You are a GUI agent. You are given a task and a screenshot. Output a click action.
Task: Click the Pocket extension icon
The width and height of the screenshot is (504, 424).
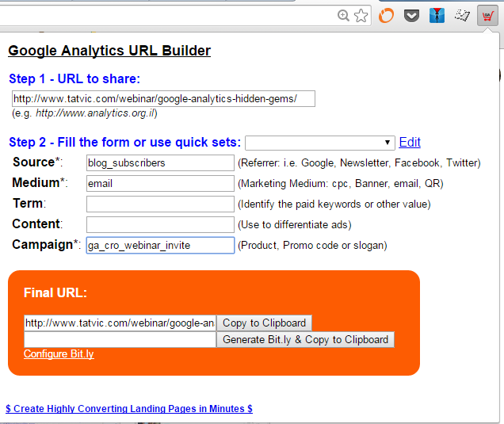[x=411, y=16]
